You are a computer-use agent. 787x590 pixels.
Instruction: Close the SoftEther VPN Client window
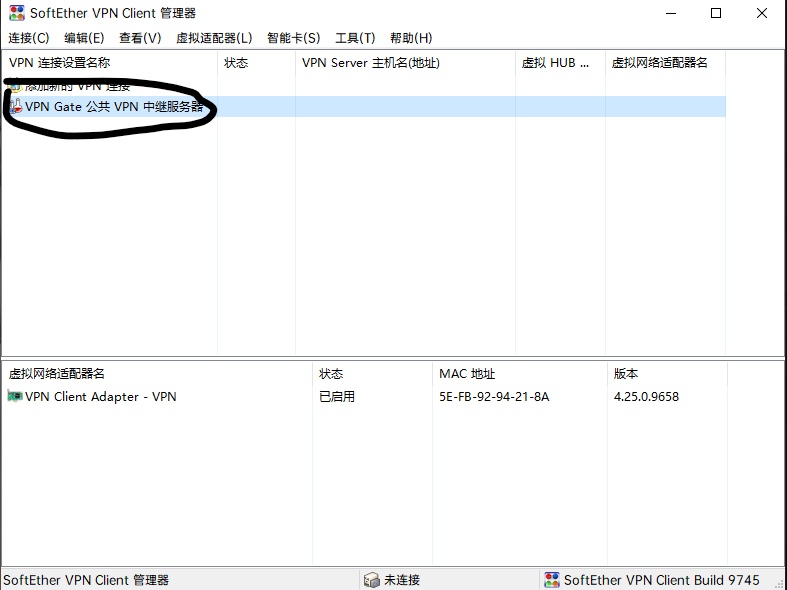pyautogui.click(x=762, y=13)
